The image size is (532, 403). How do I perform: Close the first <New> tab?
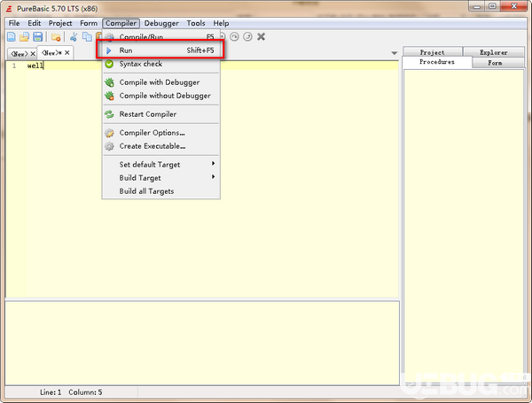(x=33, y=53)
